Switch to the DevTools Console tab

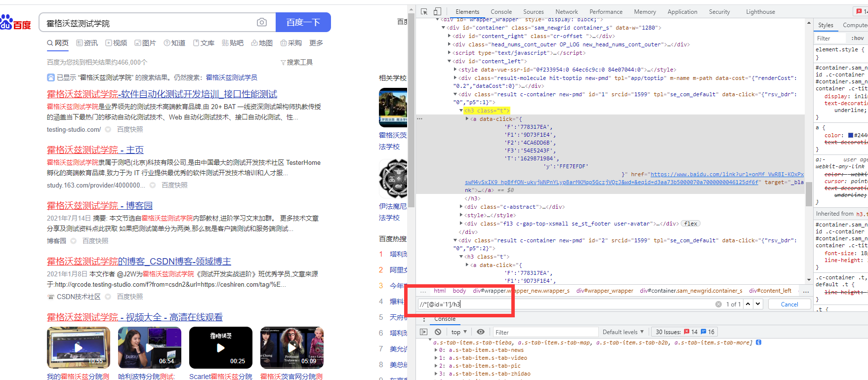tap(501, 12)
